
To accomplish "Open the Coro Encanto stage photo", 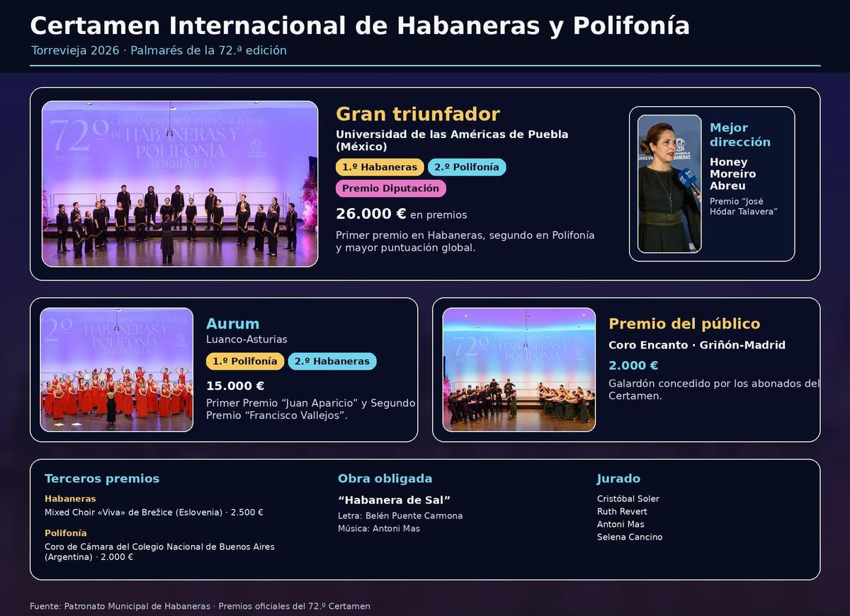I will tap(519, 370).
